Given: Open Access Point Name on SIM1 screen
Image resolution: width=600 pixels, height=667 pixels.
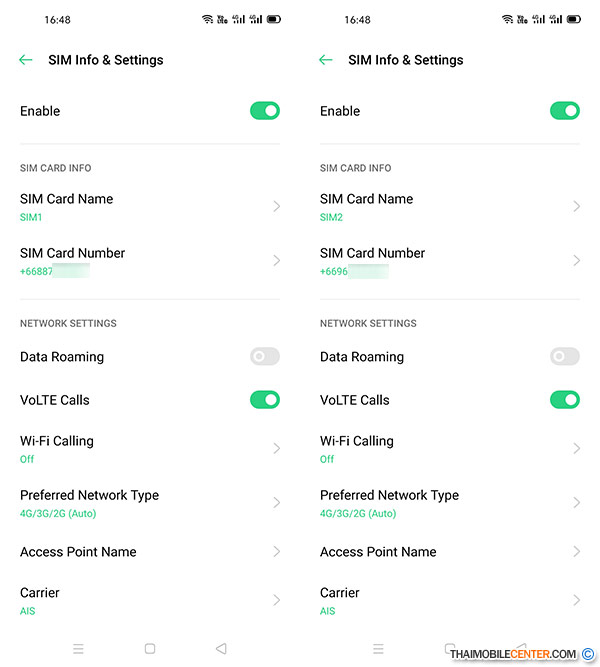Looking at the screenshot, I should click(x=150, y=552).
